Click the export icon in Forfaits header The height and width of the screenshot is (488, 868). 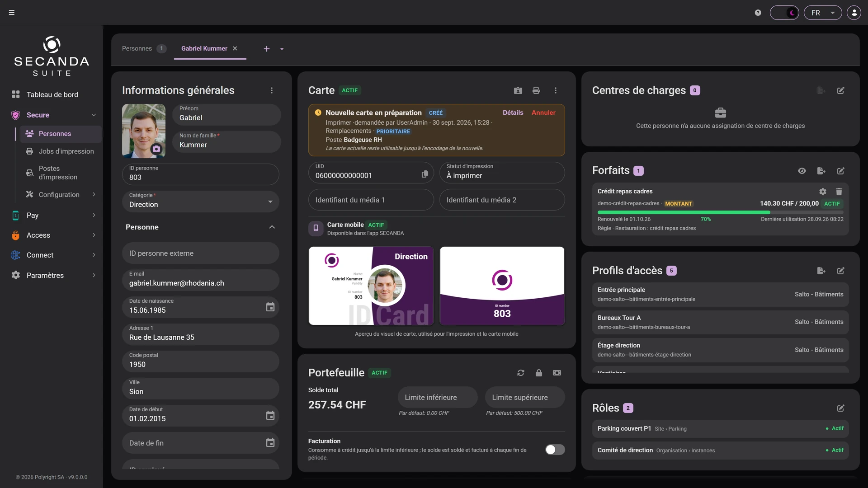pos(821,171)
